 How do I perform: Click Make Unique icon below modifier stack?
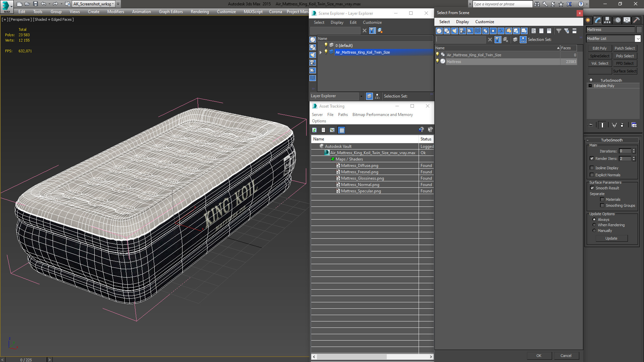pos(614,125)
